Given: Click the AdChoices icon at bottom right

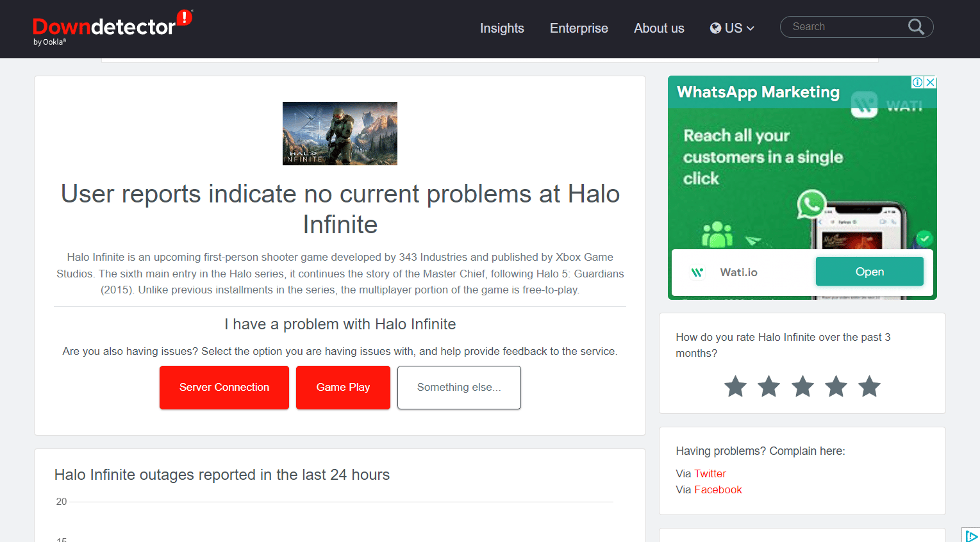Looking at the screenshot, I should [x=971, y=536].
